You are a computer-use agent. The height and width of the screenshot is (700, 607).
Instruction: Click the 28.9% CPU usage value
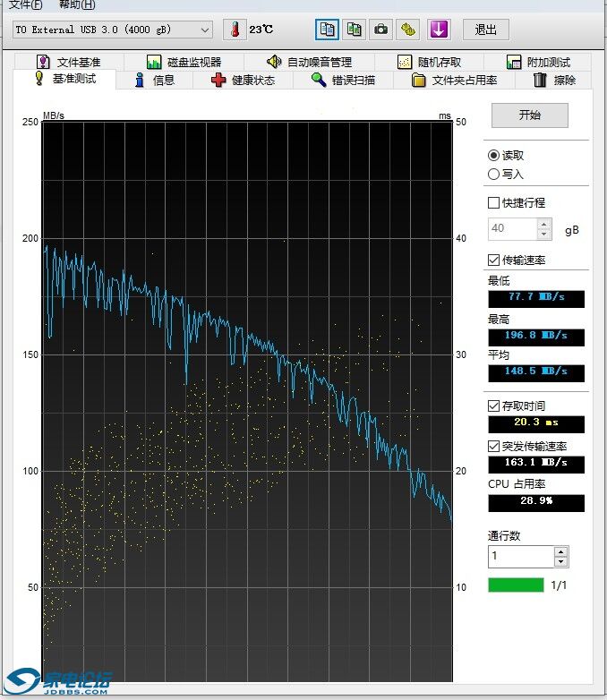tap(536, 503)
